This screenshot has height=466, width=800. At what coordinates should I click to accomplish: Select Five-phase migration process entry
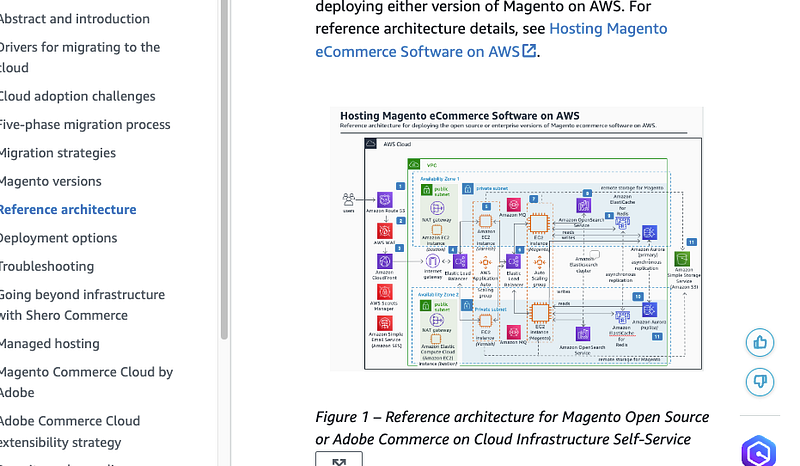tap(85, 125)
